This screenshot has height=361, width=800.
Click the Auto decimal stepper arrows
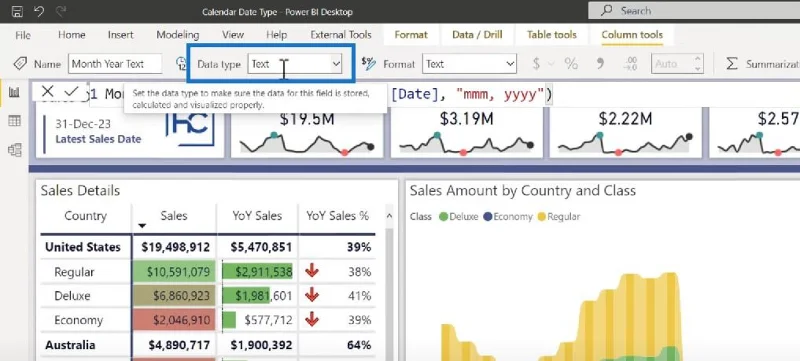click(x=698, y=64)
